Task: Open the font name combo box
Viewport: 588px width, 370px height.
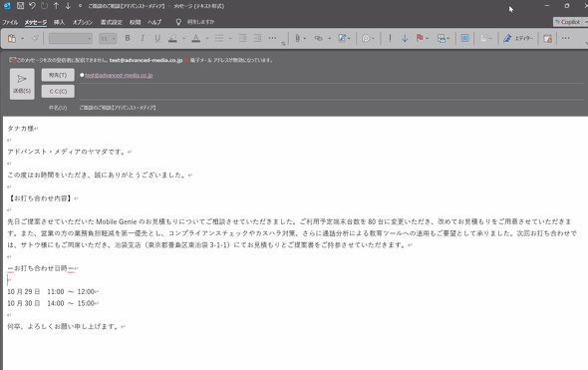Action: (71, 38)
